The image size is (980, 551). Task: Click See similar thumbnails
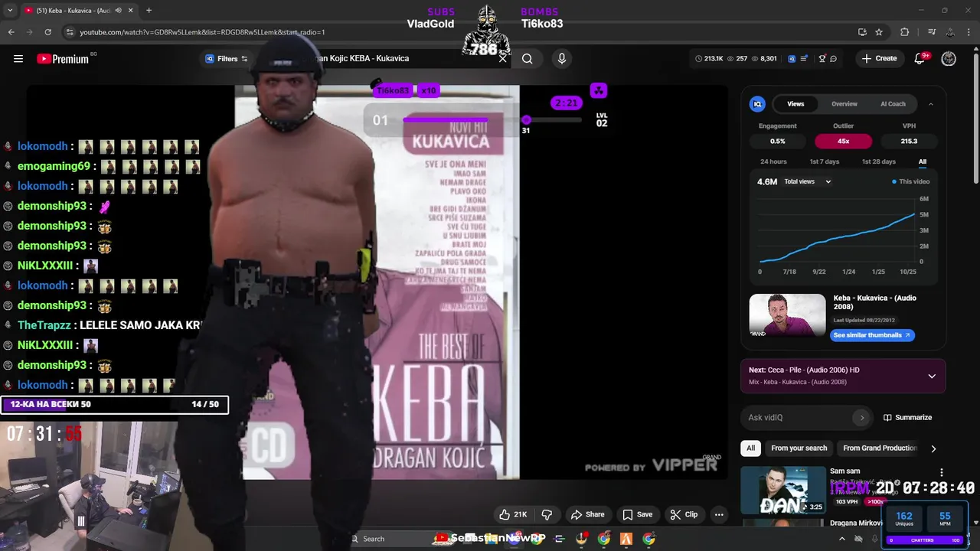872,335
